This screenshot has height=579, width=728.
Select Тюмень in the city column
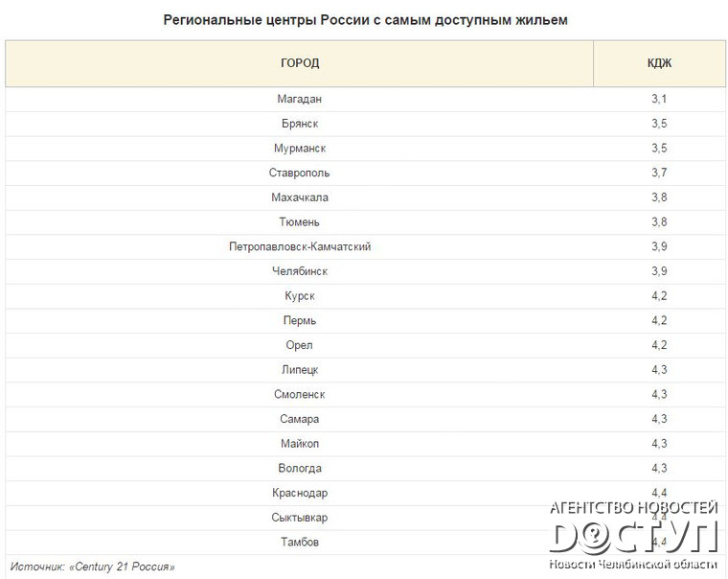click(300, 222)
